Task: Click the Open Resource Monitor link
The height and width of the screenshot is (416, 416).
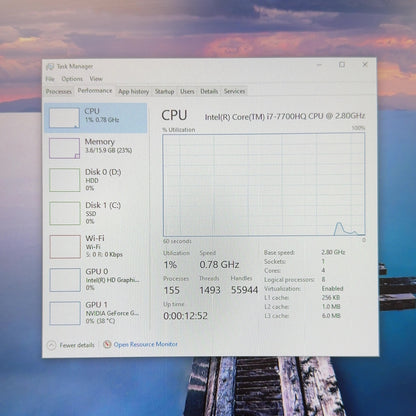Action: click(146, 344)
